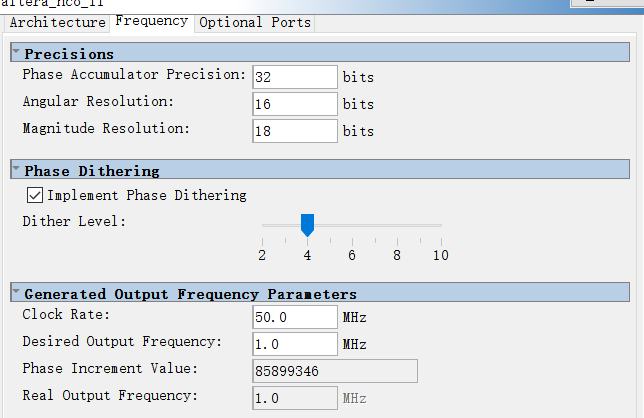Click the Dither Level slider handle
644x418 pixels.
(x=307, y=224)
